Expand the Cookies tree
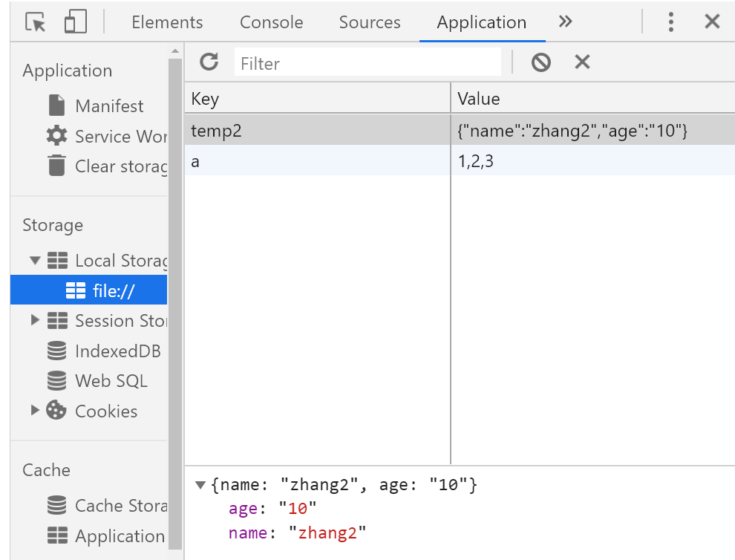This screenshot has height=560, width=735. pyautogui.click(x=34, y=410)
